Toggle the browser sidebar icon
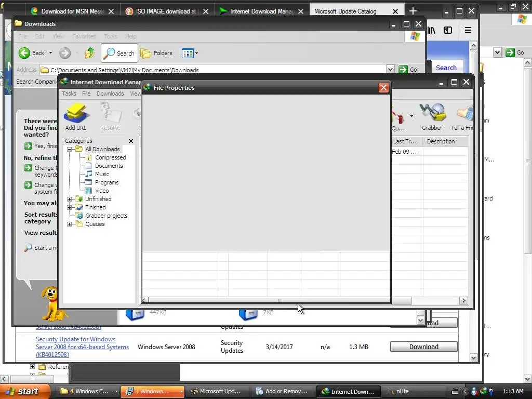Screen dimensions: 532x399 pyautogui.click(x=448, y=30)
